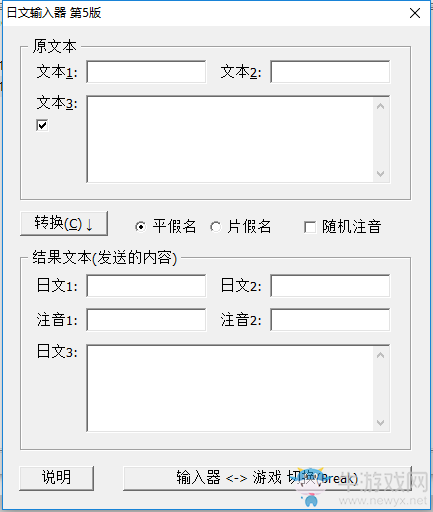Focus the 文本3 multiline text area
Screen dimensions: 433x512
[230, 139]
